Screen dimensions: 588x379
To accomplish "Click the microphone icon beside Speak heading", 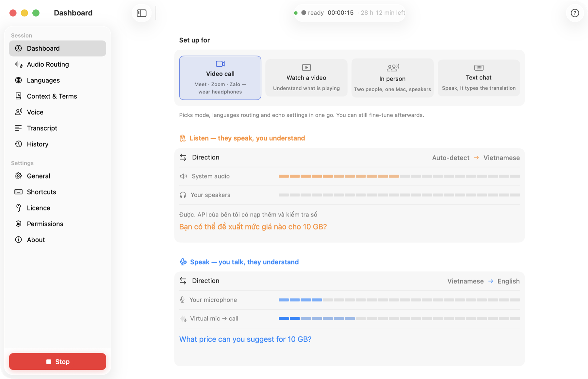I will pos(183,262).
